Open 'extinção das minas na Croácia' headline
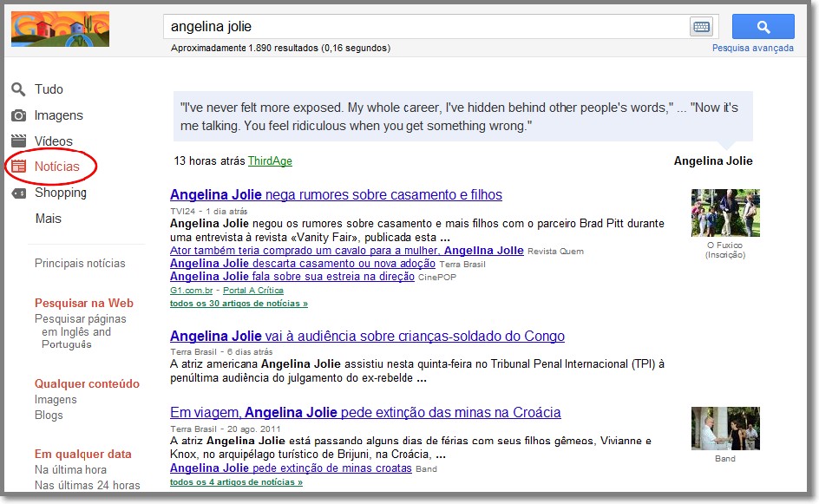The height and width of the screenshot is (504, 819). (365, 413)
